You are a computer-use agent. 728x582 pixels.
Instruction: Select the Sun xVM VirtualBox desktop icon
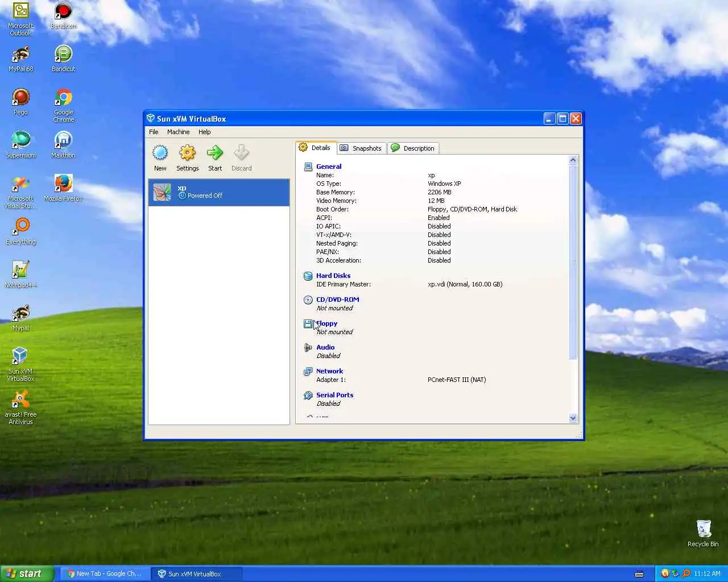(21, 364)
